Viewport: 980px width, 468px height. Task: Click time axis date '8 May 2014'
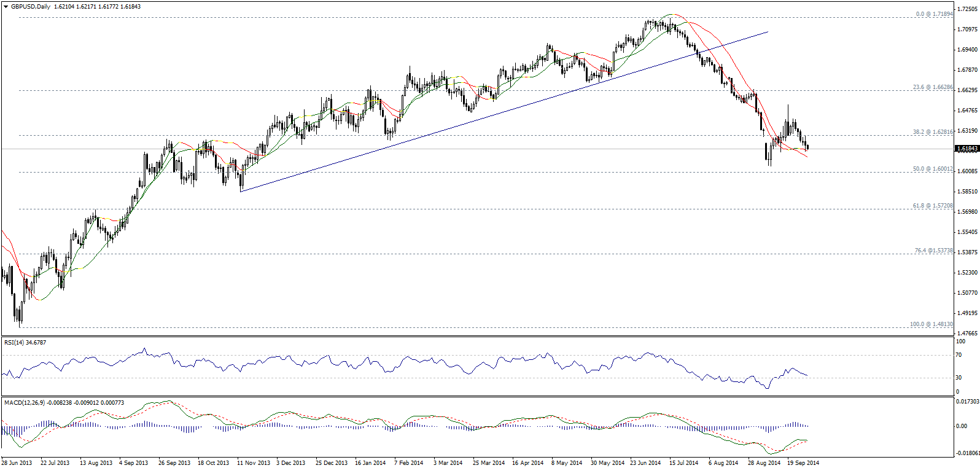[x=567, y=463]
